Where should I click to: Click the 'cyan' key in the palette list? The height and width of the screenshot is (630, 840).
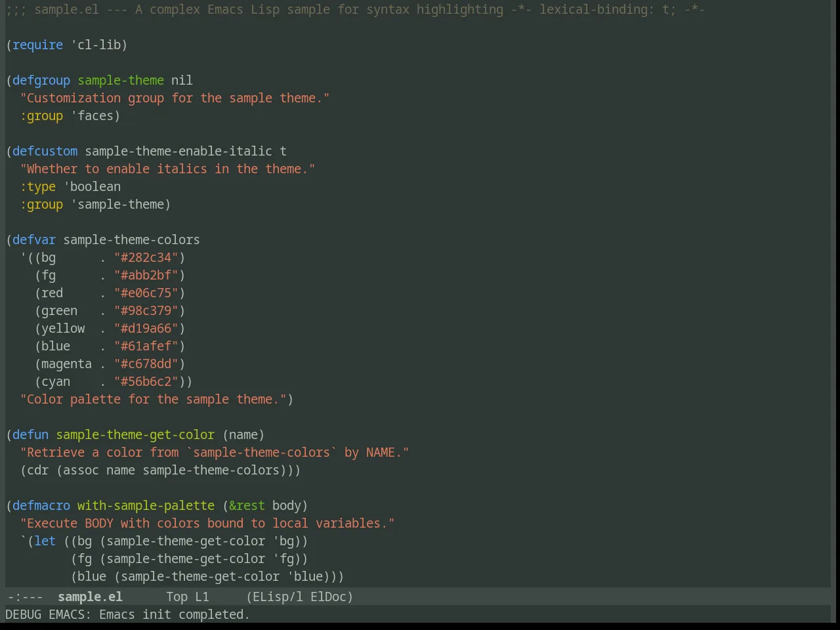56,381
